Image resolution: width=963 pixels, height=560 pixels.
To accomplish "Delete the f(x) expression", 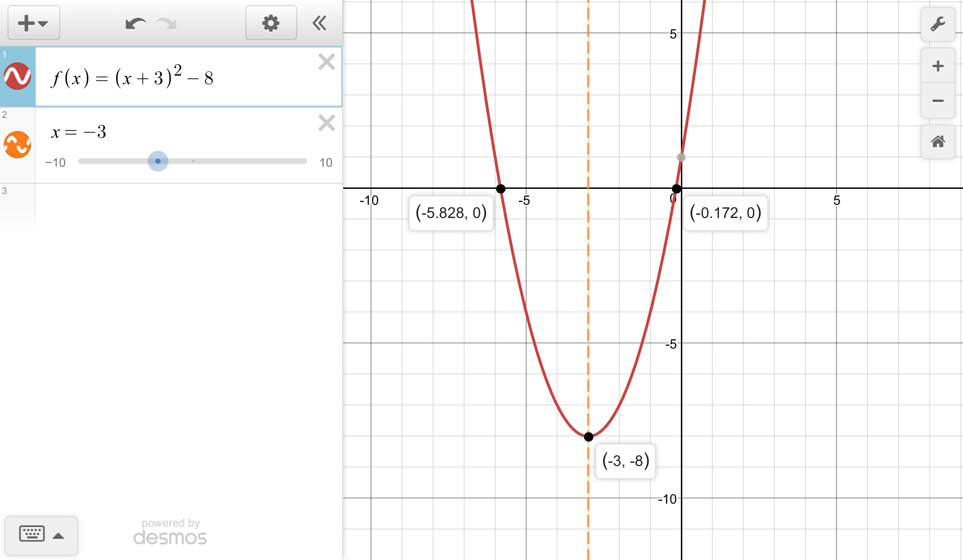I will tap(326, 62).
